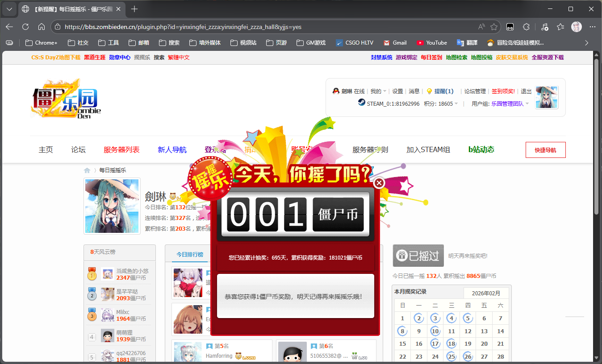Click the browser refresh button
The height and width of the screenshot is (364, 602).
tap(25, 27)
